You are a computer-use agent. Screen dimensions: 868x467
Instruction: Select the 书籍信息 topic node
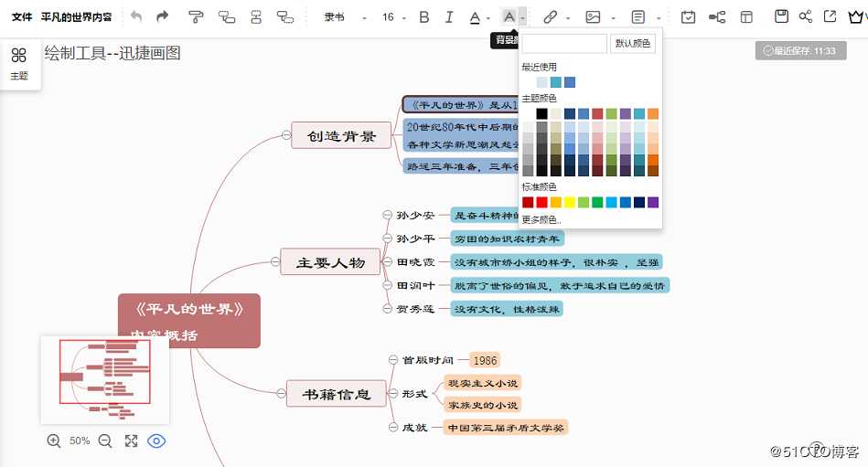(337, 394)
